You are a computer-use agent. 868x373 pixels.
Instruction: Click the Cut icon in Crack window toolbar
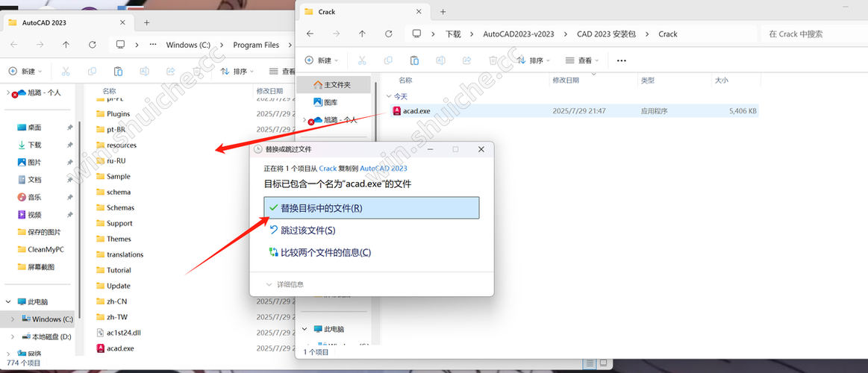362,60
